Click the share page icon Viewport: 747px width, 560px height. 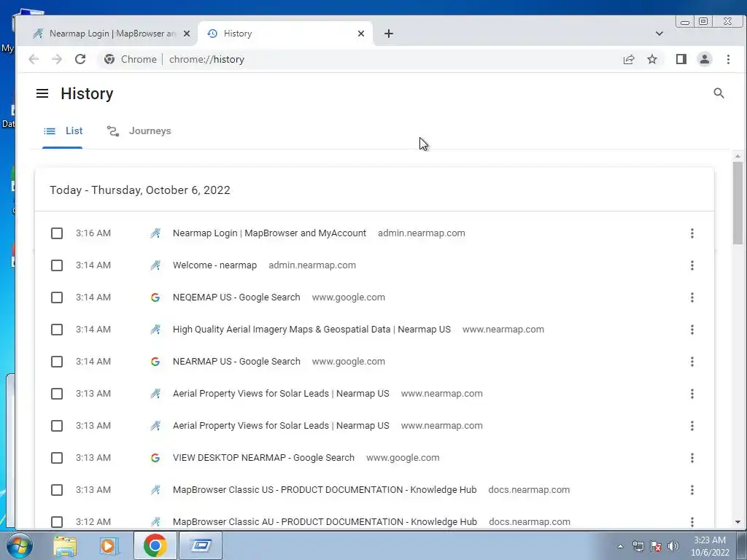click(x=629, y=59)
